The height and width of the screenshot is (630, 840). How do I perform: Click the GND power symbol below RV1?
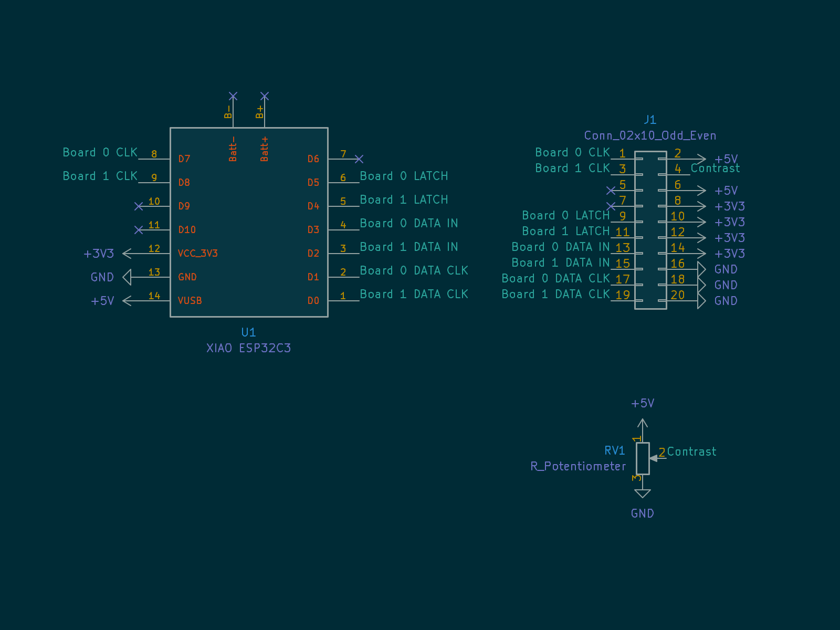[x=643, y=495]
